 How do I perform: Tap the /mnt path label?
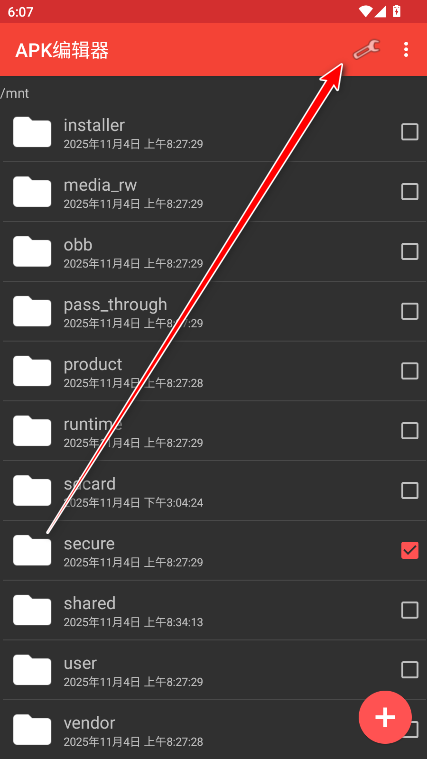pyautogui.click(x=15, y=93)
